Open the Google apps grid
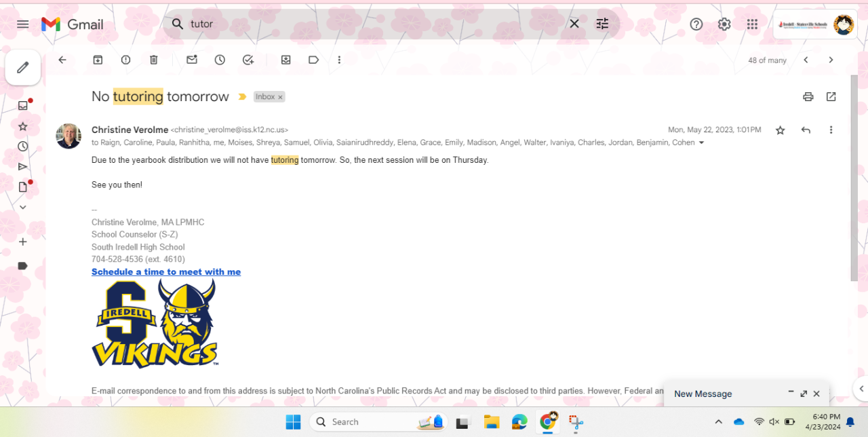This screenshot has width=868, height=437. click(x=752, y=24)
